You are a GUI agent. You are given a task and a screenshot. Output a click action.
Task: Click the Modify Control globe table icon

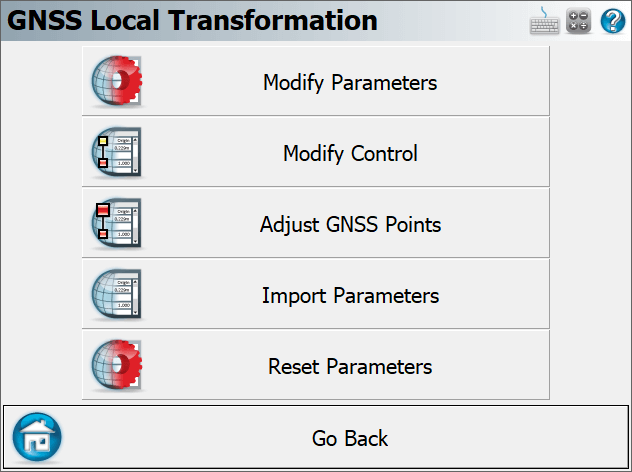point(117,152)
